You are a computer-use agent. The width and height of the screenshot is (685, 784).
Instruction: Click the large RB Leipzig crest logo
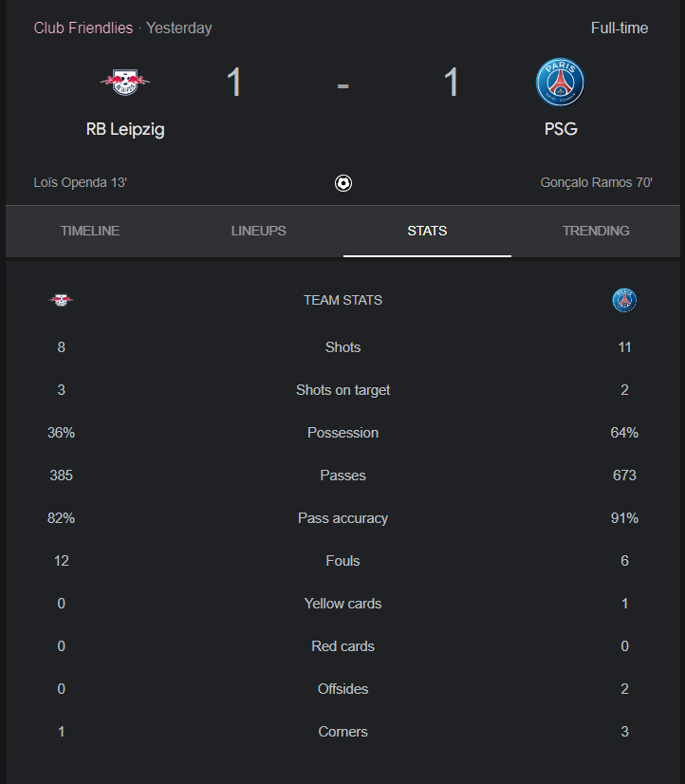pos(125,83)
